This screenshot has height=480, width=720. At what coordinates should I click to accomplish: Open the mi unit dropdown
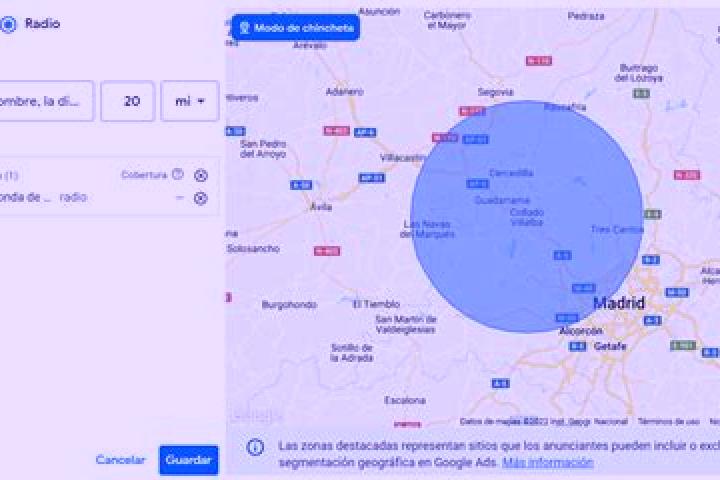190,101
